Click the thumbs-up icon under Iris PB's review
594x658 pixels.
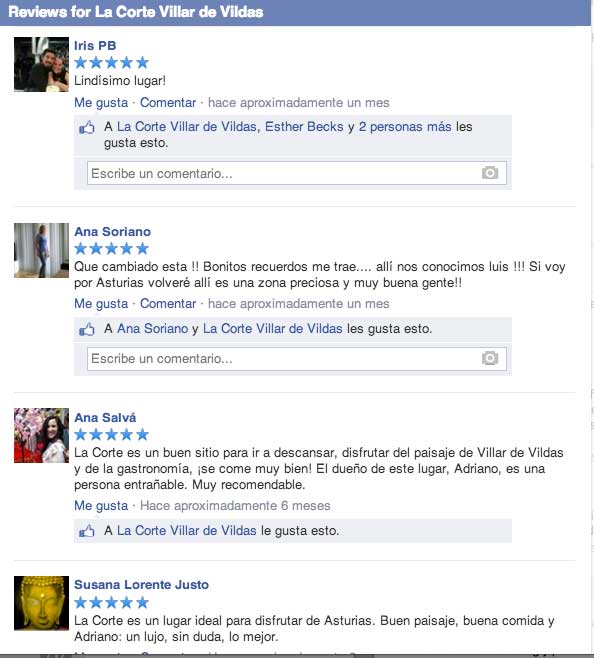point(86,128)
